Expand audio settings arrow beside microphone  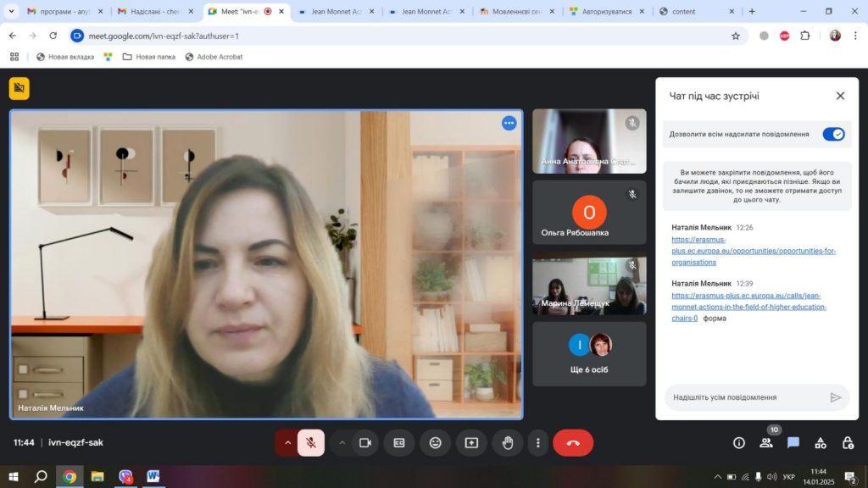287,442
